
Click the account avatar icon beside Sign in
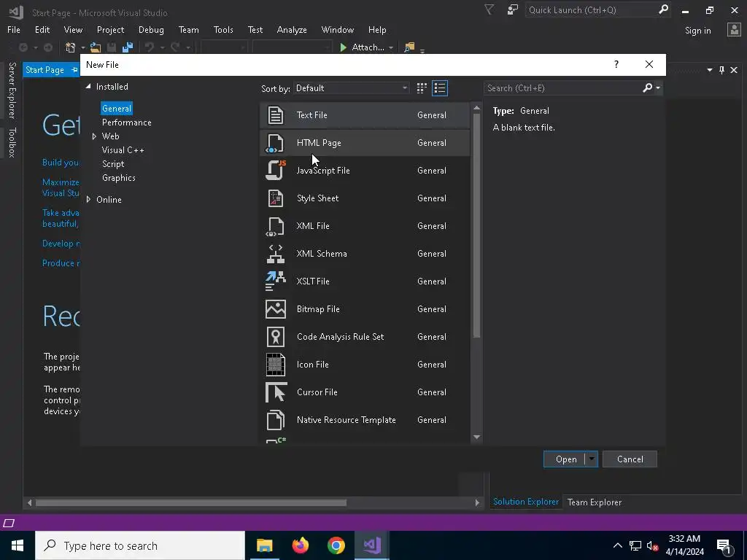tap(734, 30)
